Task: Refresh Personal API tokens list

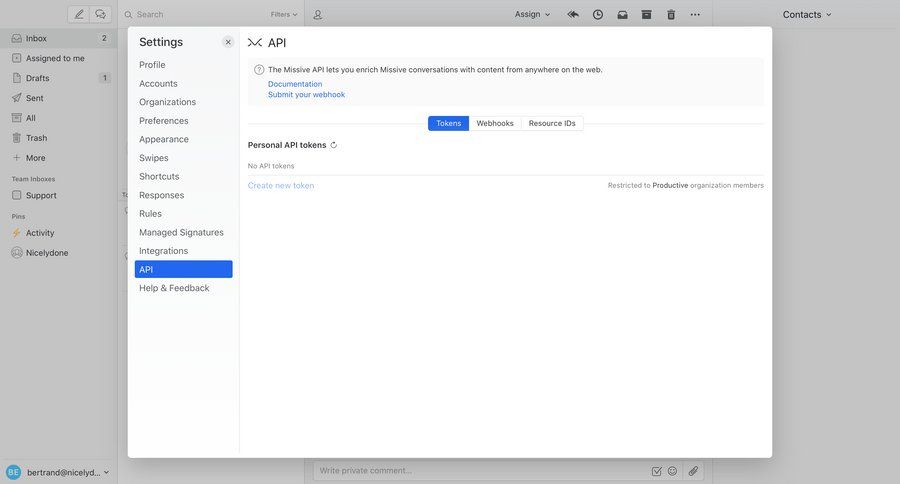Action: click(333, 145)
